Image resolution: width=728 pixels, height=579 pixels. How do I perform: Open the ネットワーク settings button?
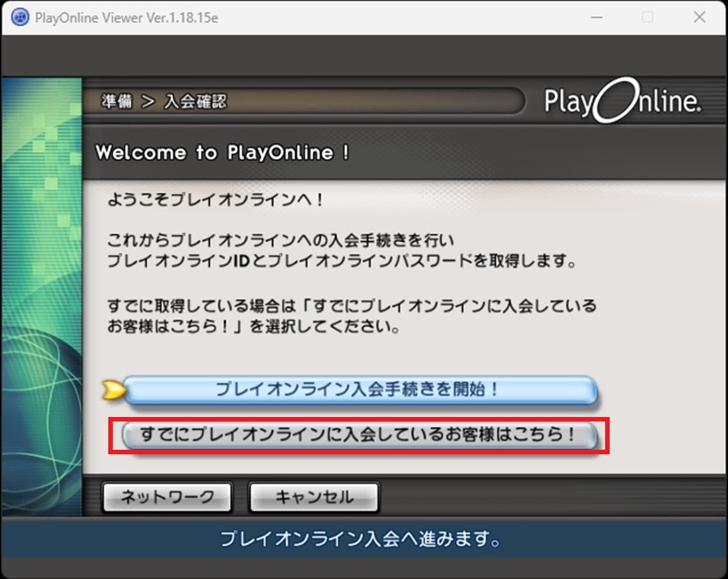tap(167, 497)
